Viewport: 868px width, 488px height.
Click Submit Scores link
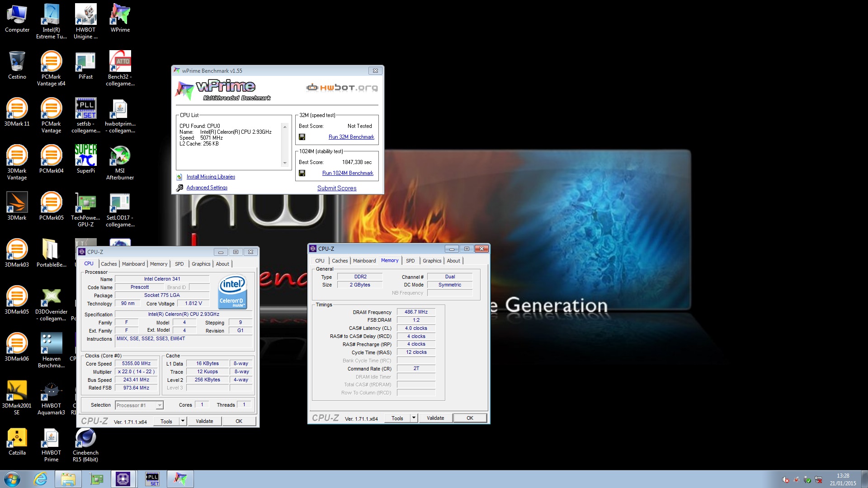(x=337, y=188)
